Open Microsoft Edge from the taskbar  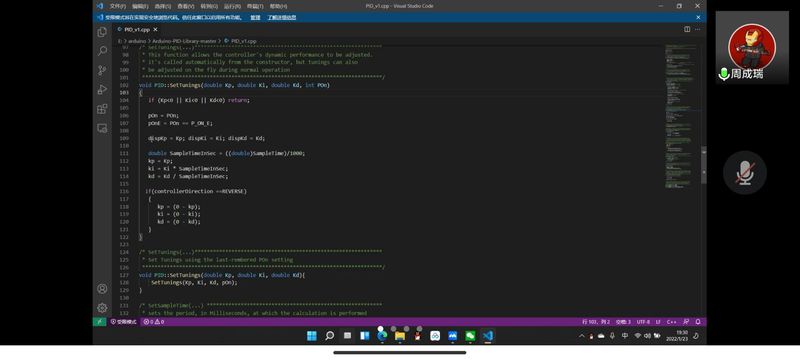pyautogui.click(x=382, y=336)
